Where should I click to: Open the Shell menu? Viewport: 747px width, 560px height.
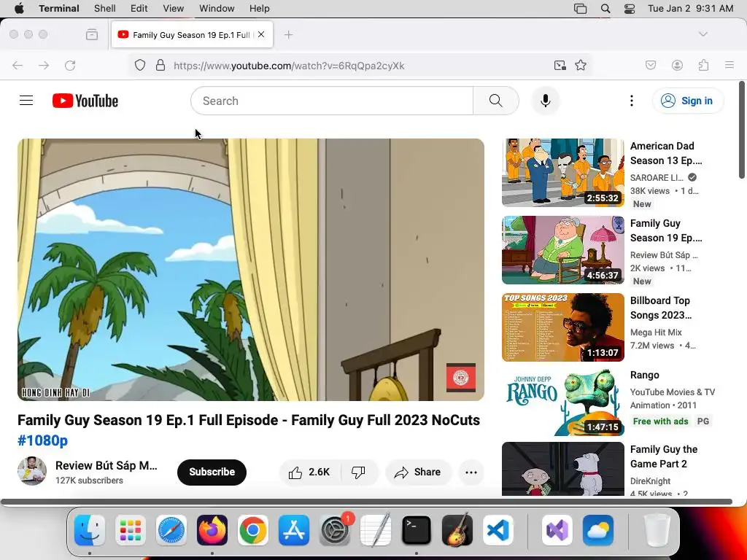point(105,8)
